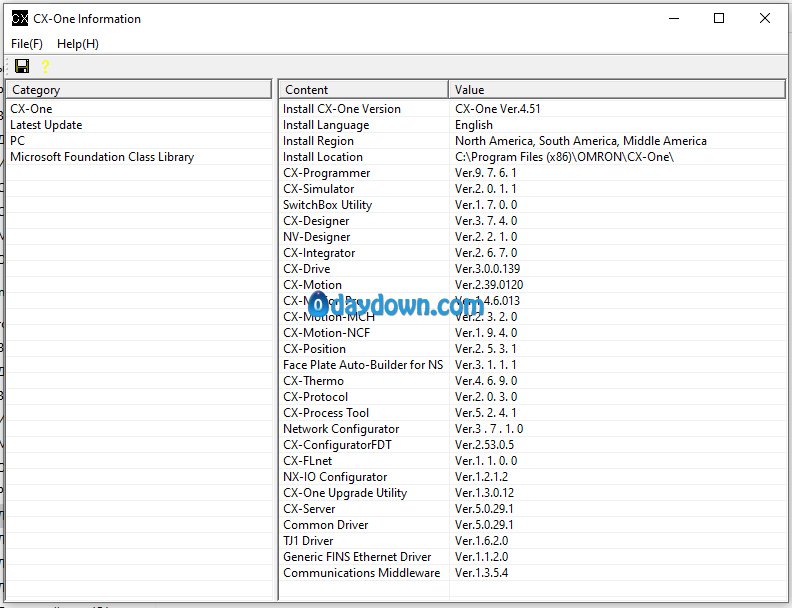Click the value Ver.1.3.0.12
The image size is (792, 608).
(484, 493)
